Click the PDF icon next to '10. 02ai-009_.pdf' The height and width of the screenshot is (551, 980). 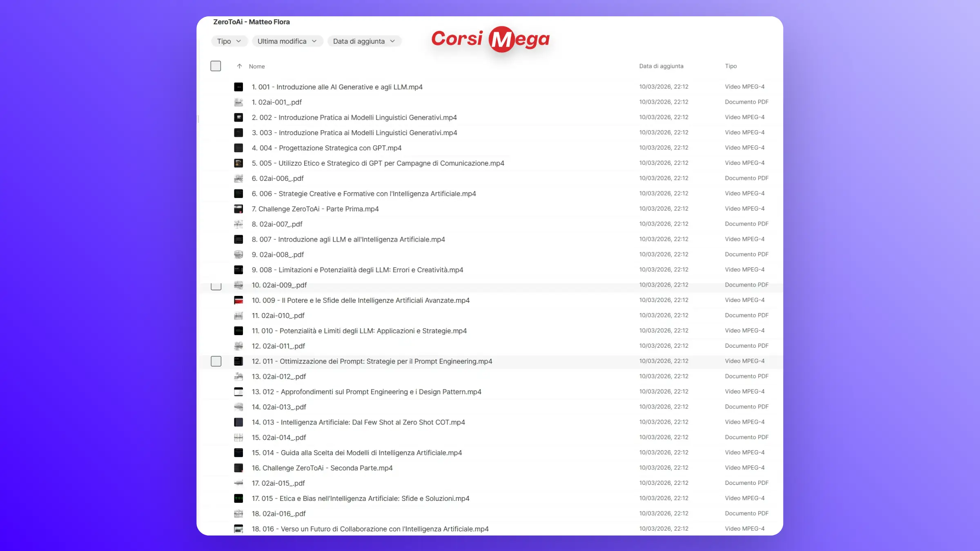click(238, 285)
